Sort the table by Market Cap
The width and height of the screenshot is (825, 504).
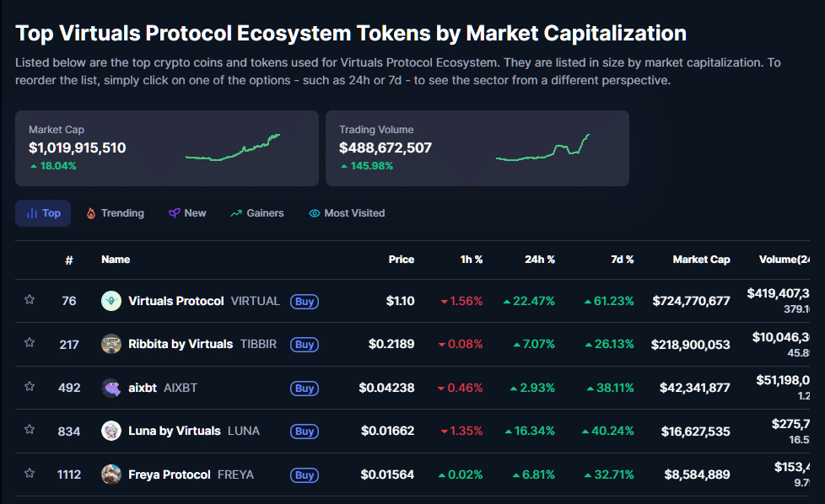[702, 260]
